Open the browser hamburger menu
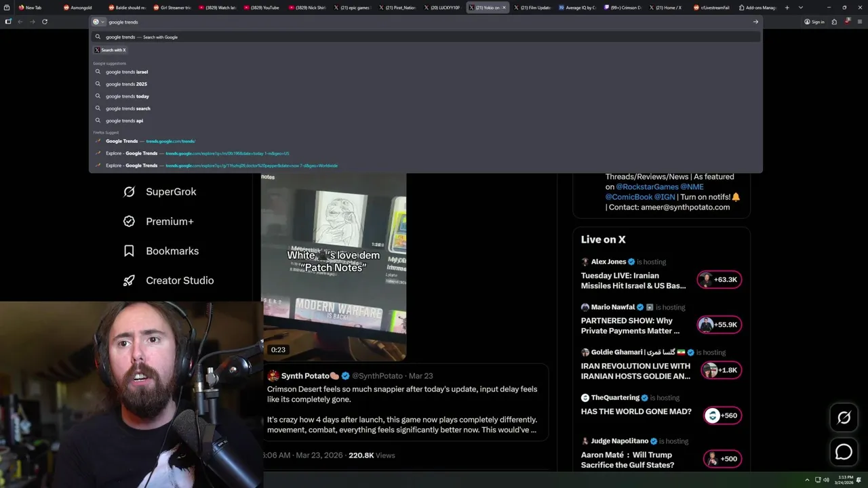Viewport: 868px width, 488px height. 859,22
